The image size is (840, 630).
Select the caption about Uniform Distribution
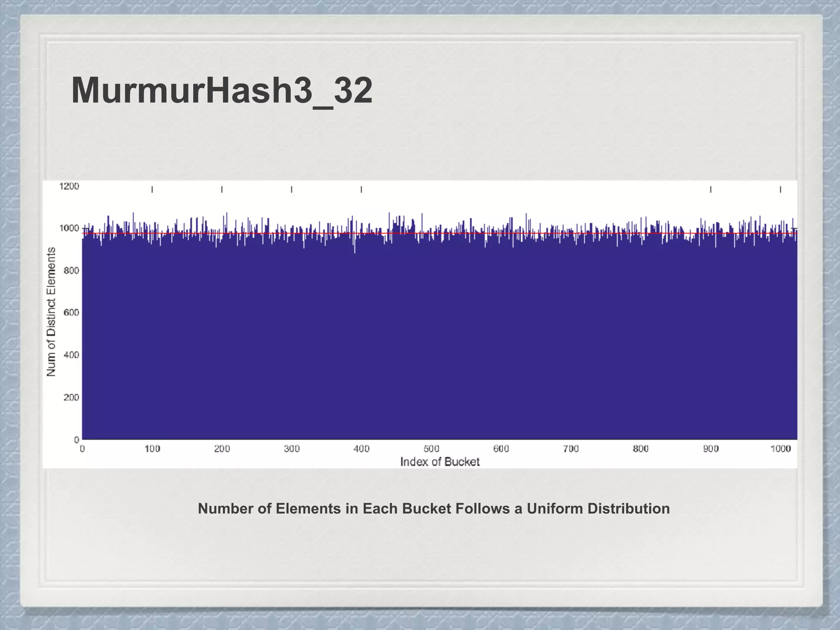pos(434,509)
